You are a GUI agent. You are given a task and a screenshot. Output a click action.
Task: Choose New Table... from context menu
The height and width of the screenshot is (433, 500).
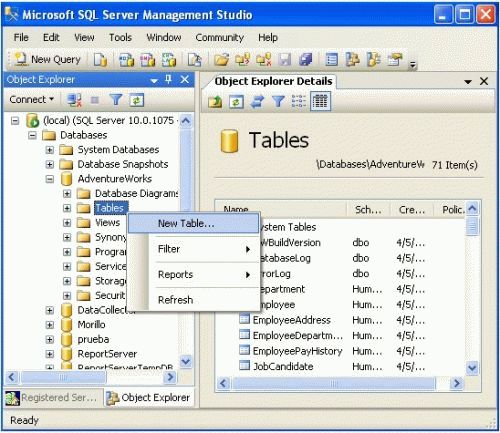193,223
